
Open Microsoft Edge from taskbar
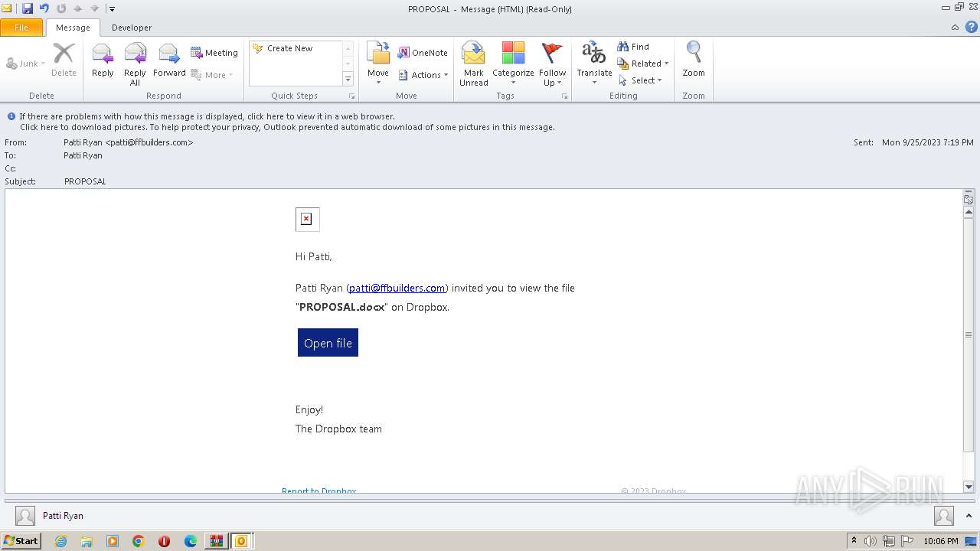tap(191, 541)
